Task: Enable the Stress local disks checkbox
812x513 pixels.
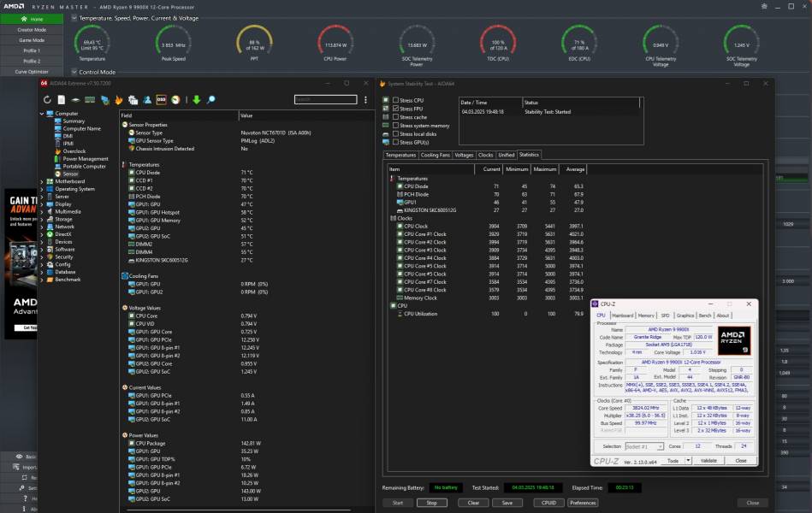Action: [395, 133]
